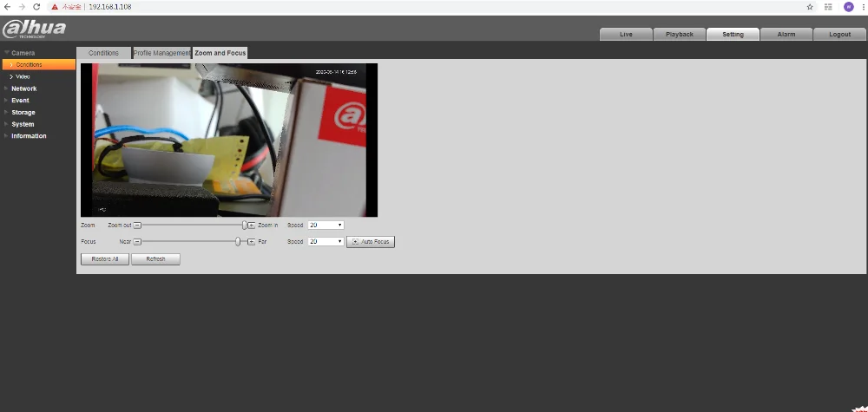Click the Auto Focus button

click(x=371, y=242)
